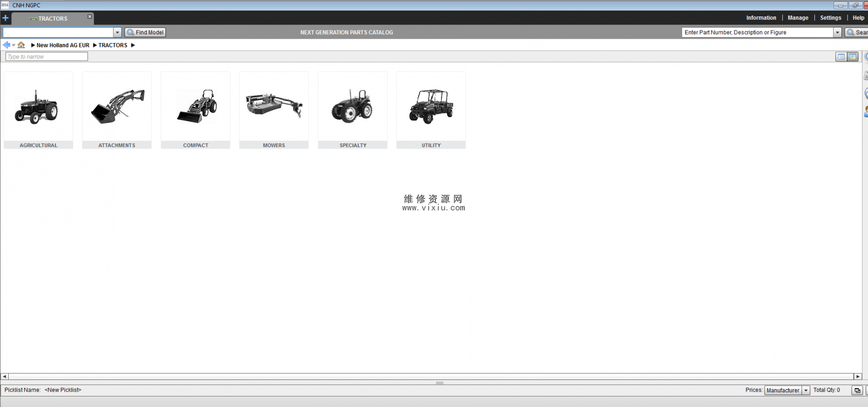Click the CNH NGPC title bar icon

point(5,5)
